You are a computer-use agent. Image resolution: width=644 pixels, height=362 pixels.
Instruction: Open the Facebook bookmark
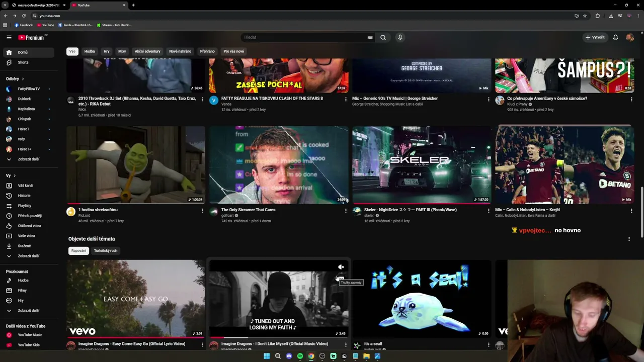click(x=24, y=25)
